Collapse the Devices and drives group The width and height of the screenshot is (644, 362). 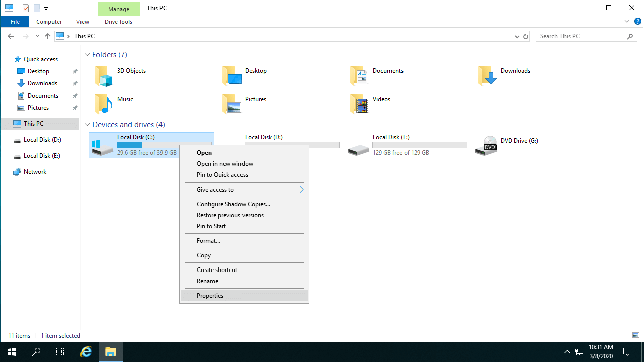tap(88, 125)
